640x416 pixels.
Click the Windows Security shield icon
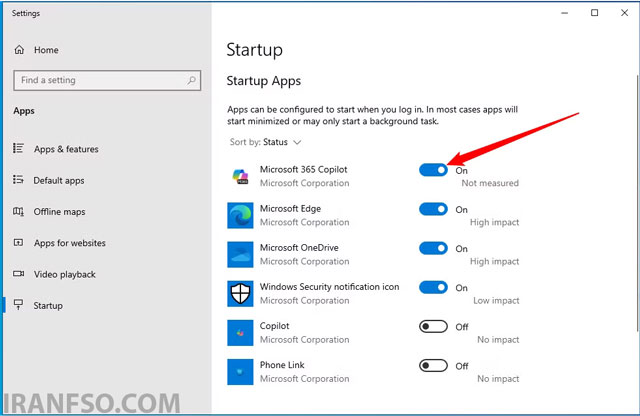pyautogui.click(x=240, y=294)
